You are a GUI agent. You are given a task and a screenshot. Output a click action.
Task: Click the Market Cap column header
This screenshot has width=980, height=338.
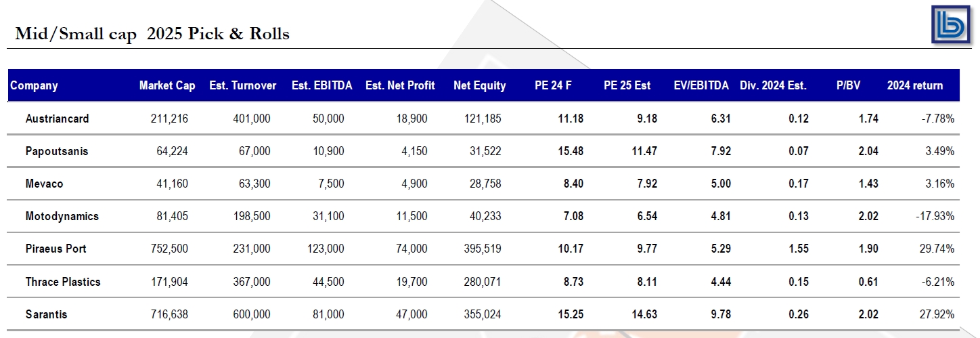pyautogui.click(x=167, y=86)
